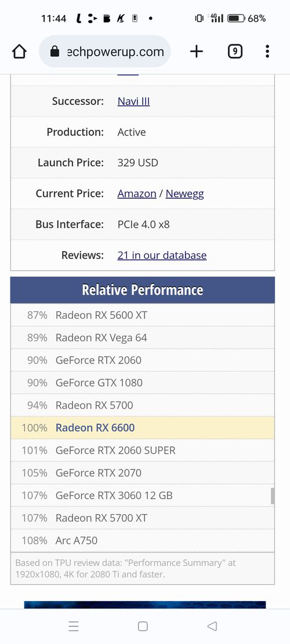Tap the Android home square icon
The width and height of the screenshot is (290, 644).
[x=143, y=626]
